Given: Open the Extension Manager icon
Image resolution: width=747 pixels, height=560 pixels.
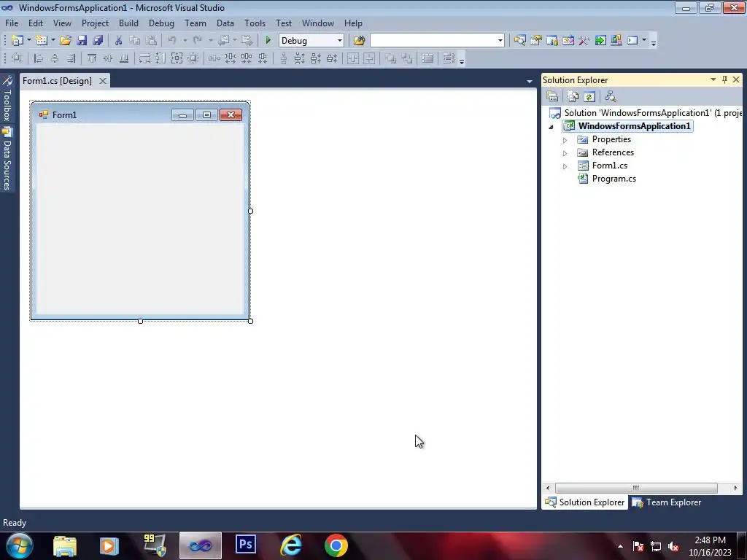Looking at the screenshot, I should click(x=616, y=41).
